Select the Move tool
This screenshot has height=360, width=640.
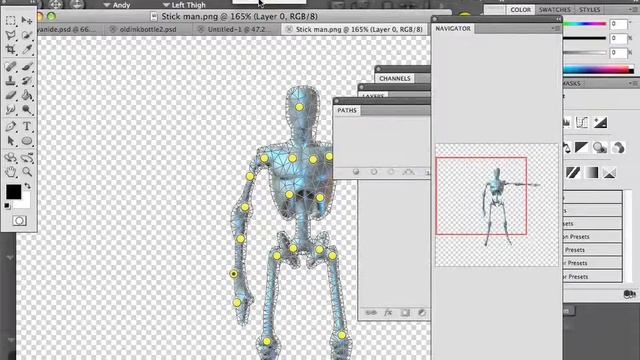[x=27, y=20]
